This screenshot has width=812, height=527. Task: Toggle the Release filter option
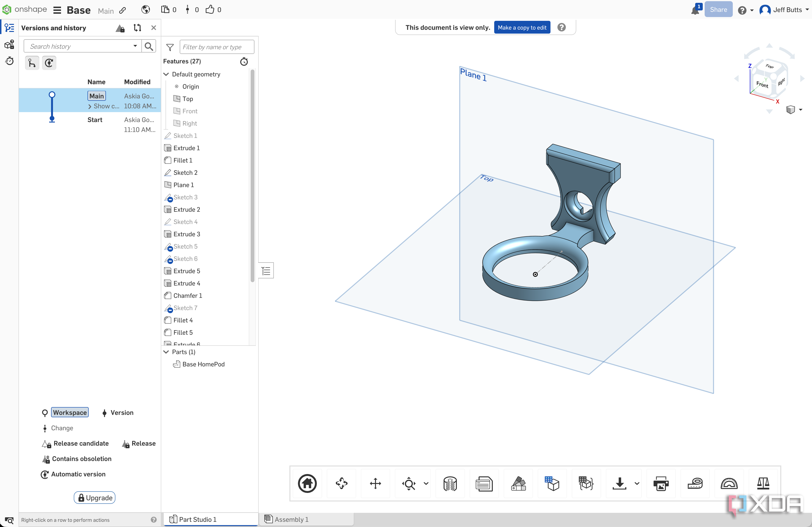tap(139, 443)
